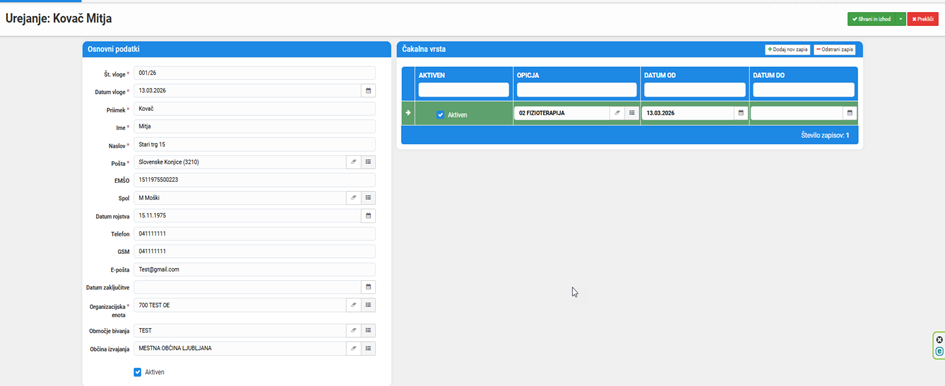
Task: Open calendar in Datum do row cell
Action: [850, 113]
